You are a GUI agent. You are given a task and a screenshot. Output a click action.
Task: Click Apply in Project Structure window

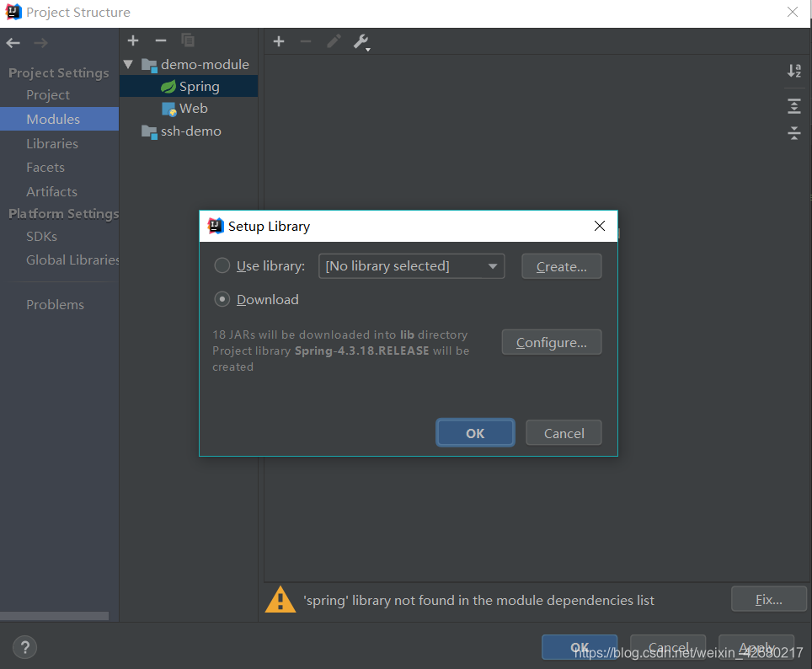pyautogui.click(x=756, y=647)
